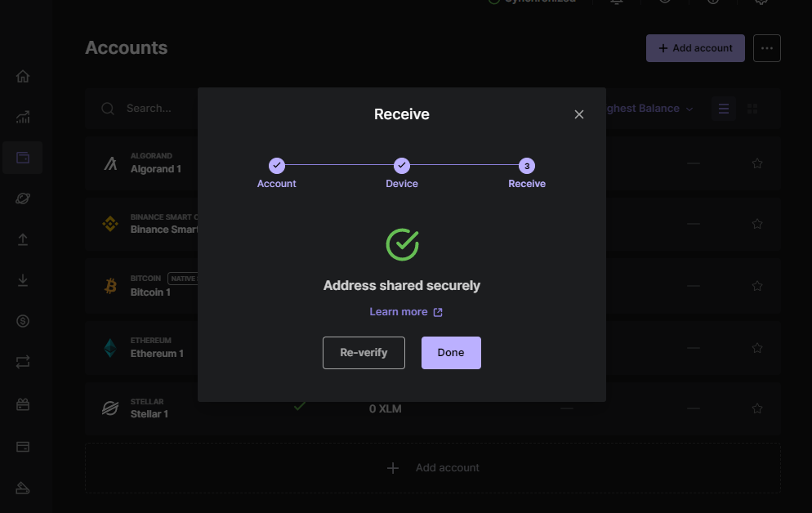Open the Buy/Sell dollar sidebar icon
Image resolution: width=812 pixels, height=513 pixels.
click(23, 321)
